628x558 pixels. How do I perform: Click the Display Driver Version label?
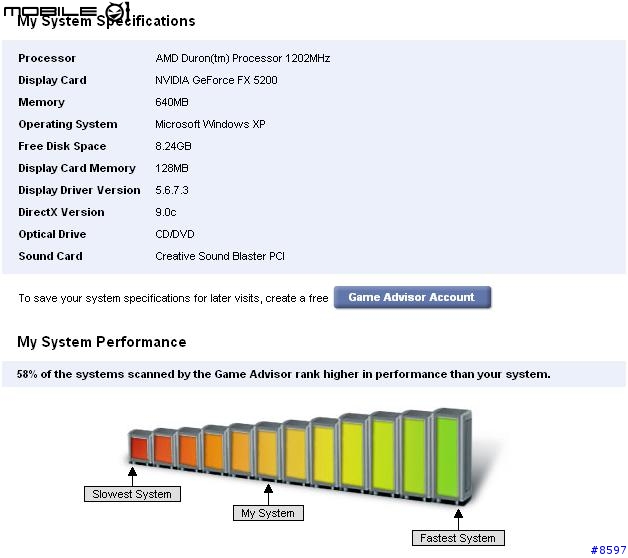point(79,190)
